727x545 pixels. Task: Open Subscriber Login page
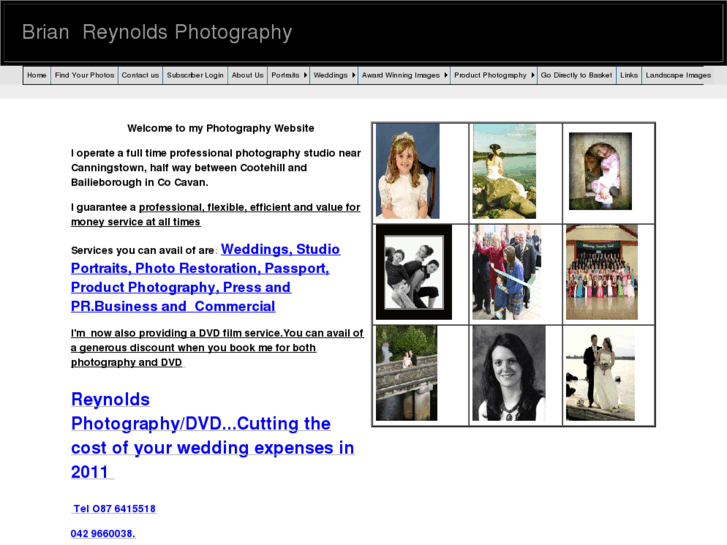click(x=195, y=75)
